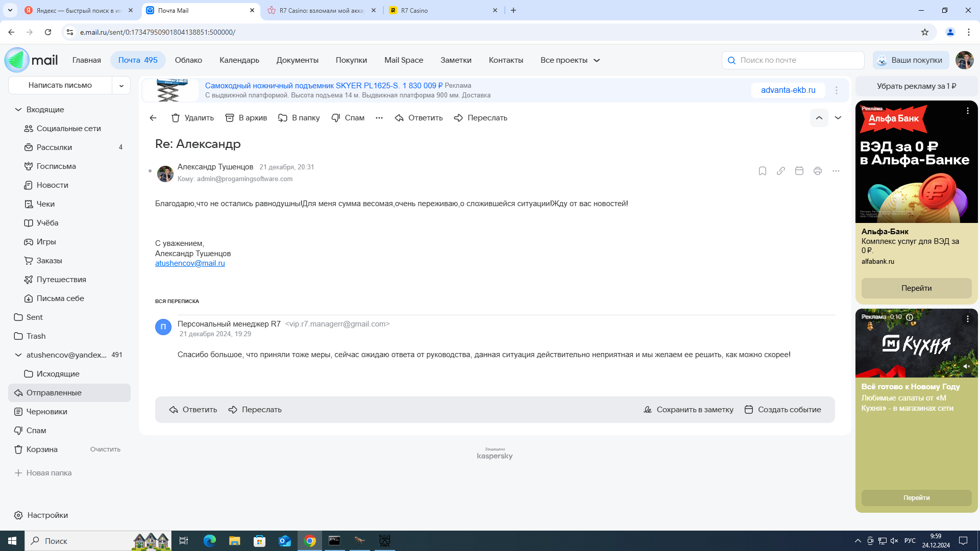This screenshot has width=980, height=551.
Task: Click Ответить at bottom of message
Action: [x=193, y=410]
